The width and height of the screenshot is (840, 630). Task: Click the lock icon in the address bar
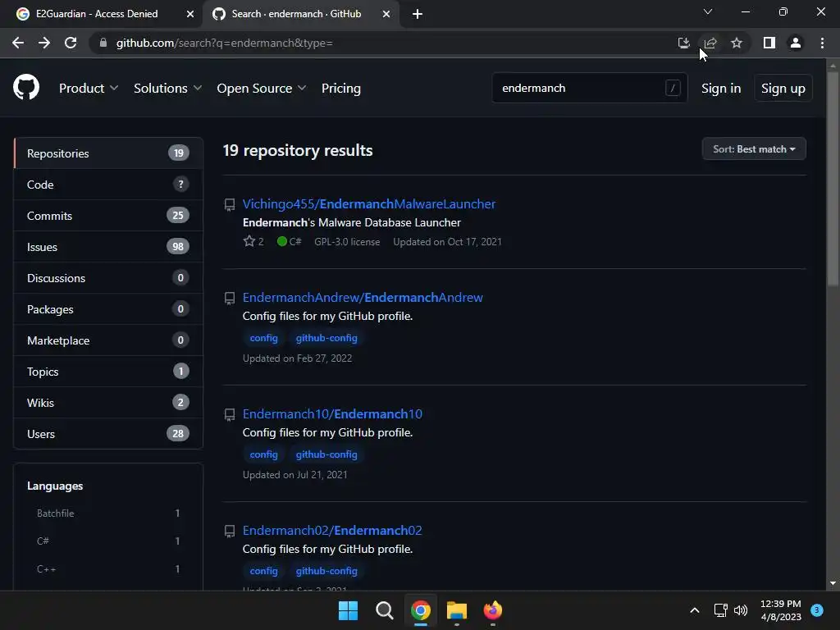[103, 43]
